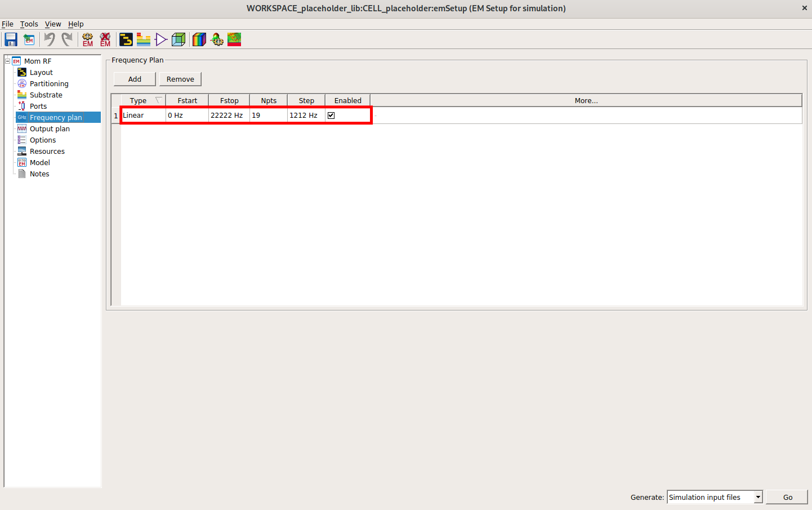
Task: Click the Fstart column header
Action: [187, 100]
